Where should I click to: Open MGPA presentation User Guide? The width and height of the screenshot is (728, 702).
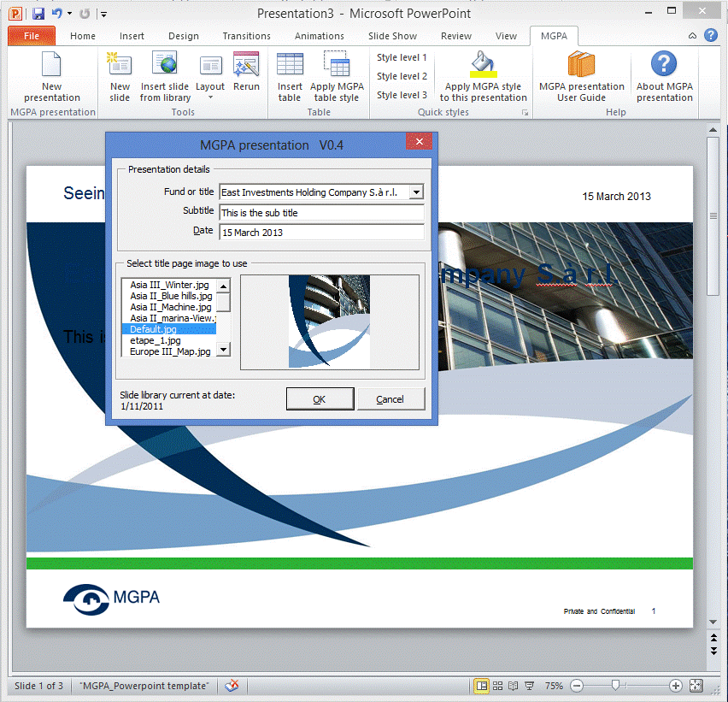pos(581,77)
